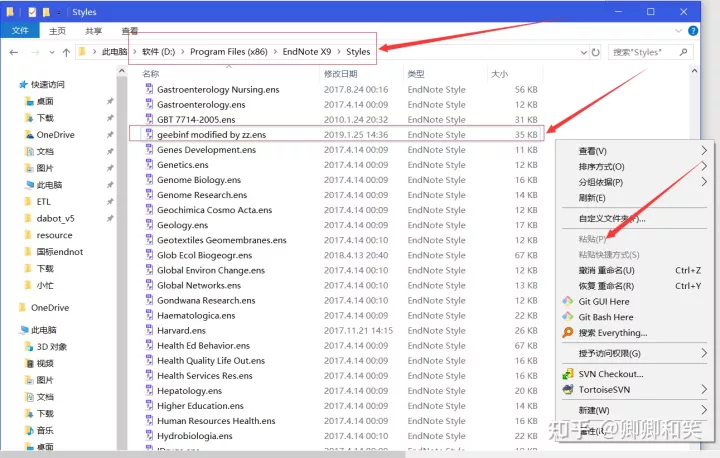The image size is (720, 458).
Task: Click the Git GUI Here icon
Action: 568,301
